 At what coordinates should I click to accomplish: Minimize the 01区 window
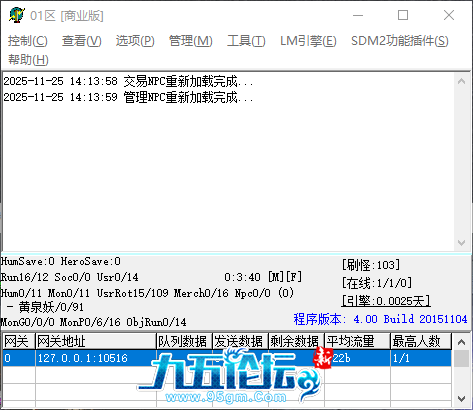[358, 15]
